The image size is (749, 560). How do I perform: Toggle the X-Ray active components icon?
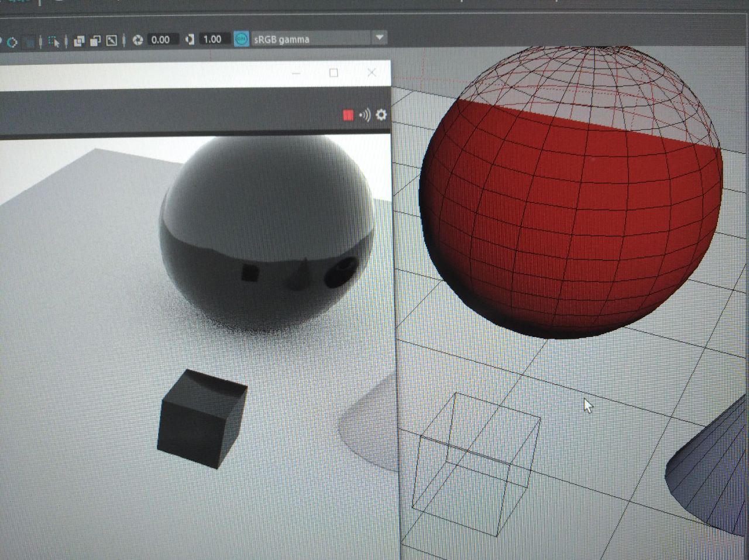(95, 40)
